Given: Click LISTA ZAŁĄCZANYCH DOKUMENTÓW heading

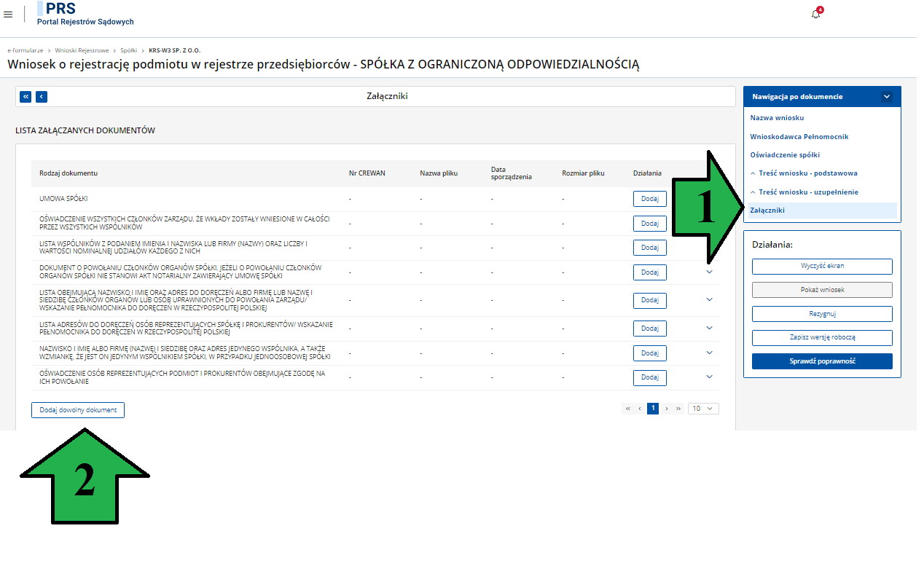Looking at the screenshot, I should [x=85, y=130].
